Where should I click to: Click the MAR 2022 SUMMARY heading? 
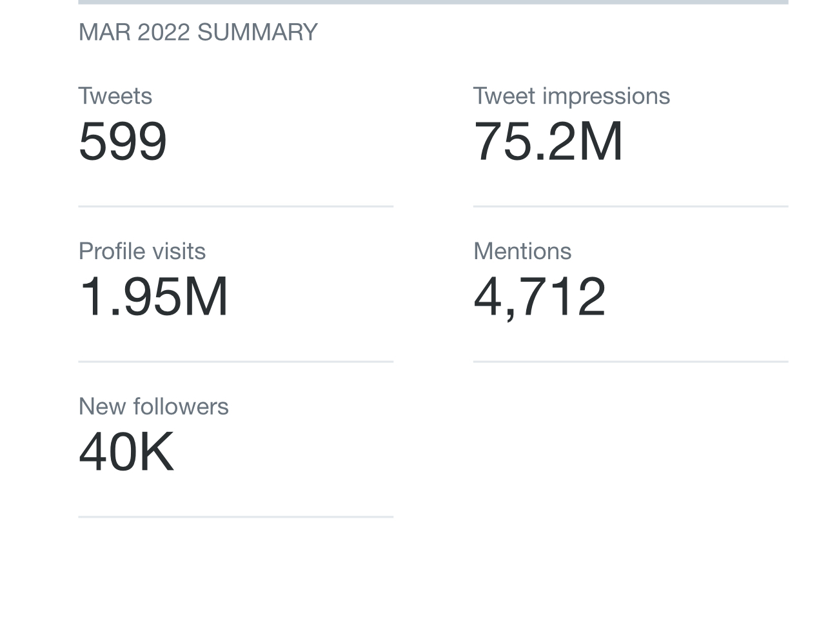tap(197, 32)
